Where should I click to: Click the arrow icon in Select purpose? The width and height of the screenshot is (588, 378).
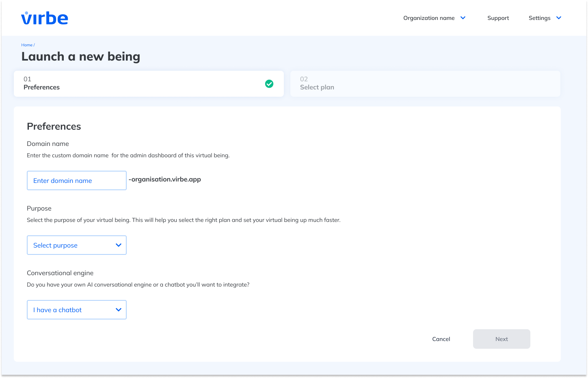coord(119,245)
